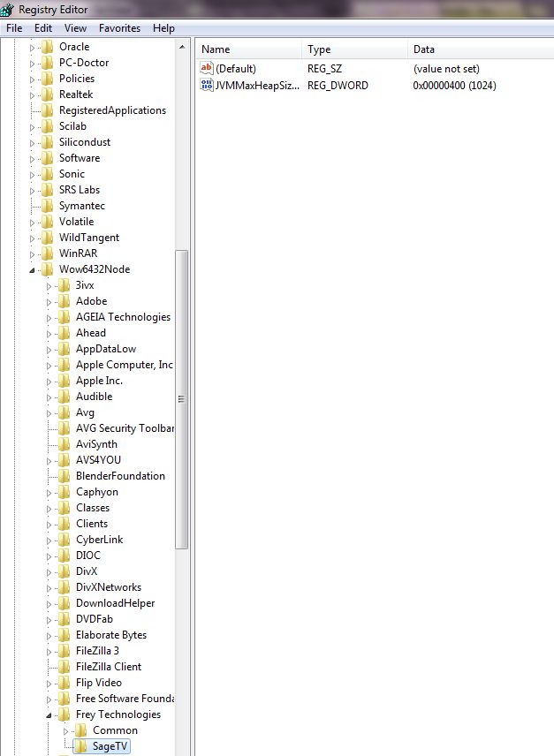Select the DownloadHelper key

coord(115,603)
